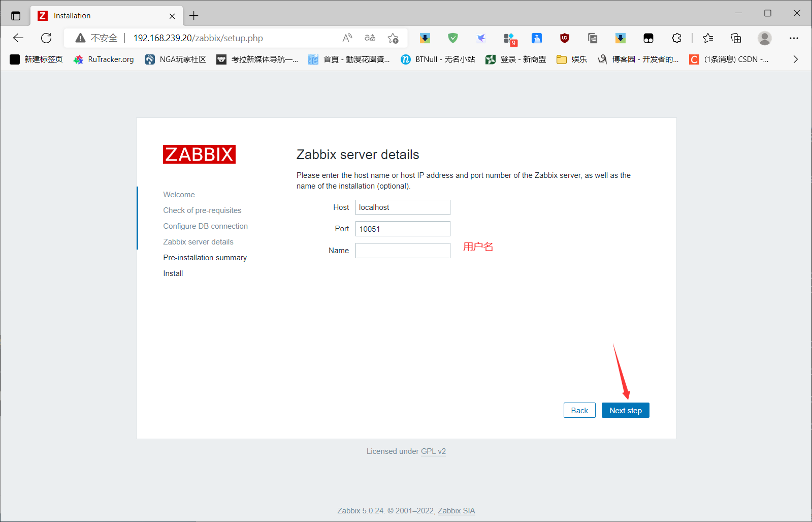Click the ZABBIX logo

tap(199, 154)
